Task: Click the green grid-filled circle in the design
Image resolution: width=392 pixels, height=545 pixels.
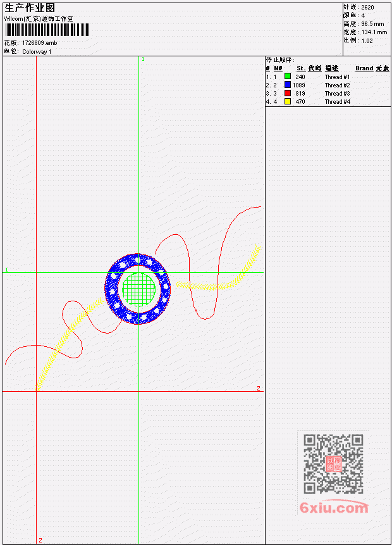Action: [139, 289]
